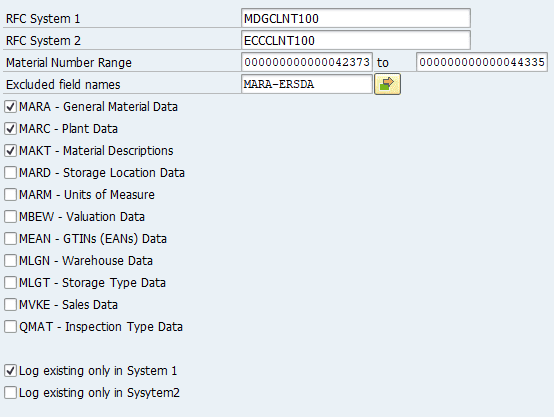Uncheck MARA - General Material Data
Screen dimensions: 554x417
11,107
